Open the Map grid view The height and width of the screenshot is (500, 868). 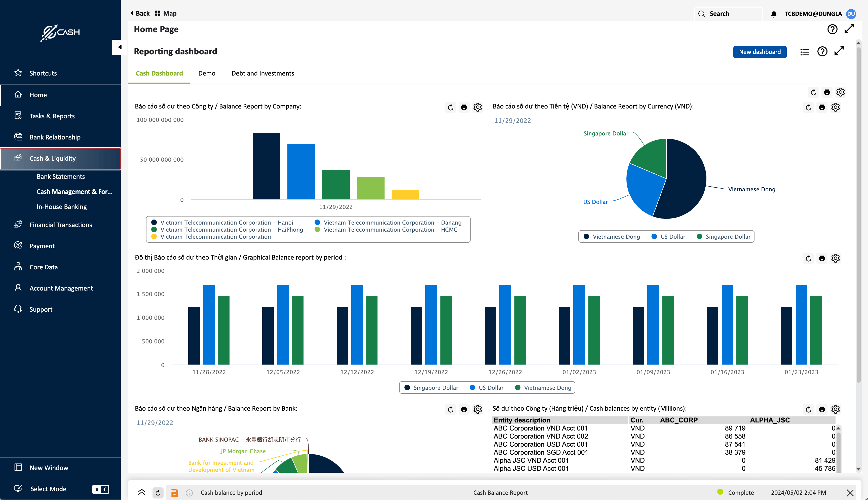point(166,13)
